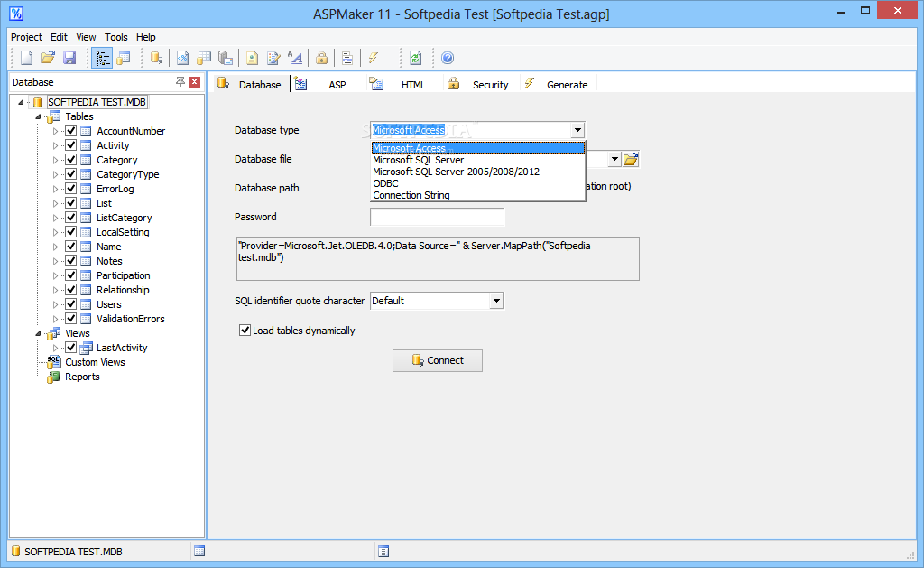
Task: Click the Database file dropdown arrow
Action: (614, 159)
